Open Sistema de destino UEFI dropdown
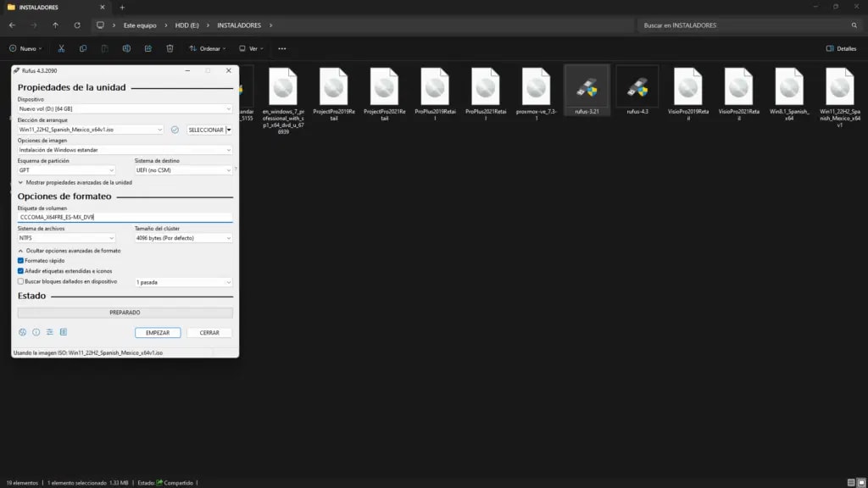The width and height of the screenshot is (868, 488). click(x=183, y=170)
